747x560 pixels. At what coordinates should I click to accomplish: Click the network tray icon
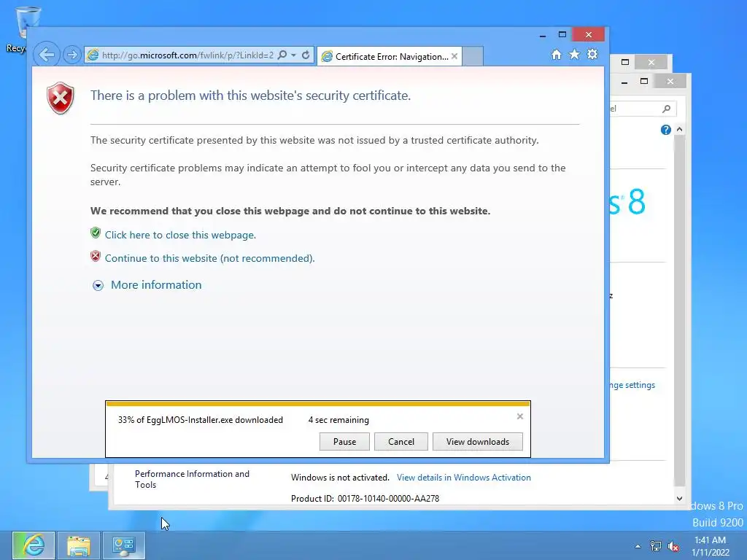pyautogui.click(x=656, y=546)
